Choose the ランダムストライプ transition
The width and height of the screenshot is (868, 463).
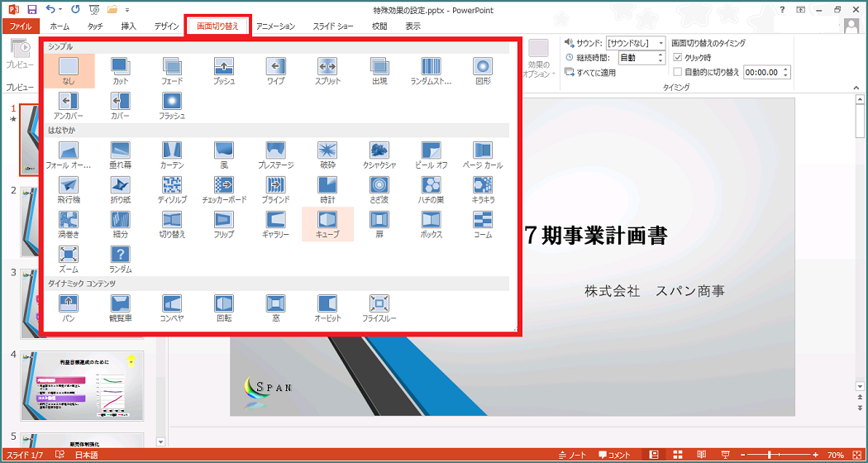pos(432,71)
